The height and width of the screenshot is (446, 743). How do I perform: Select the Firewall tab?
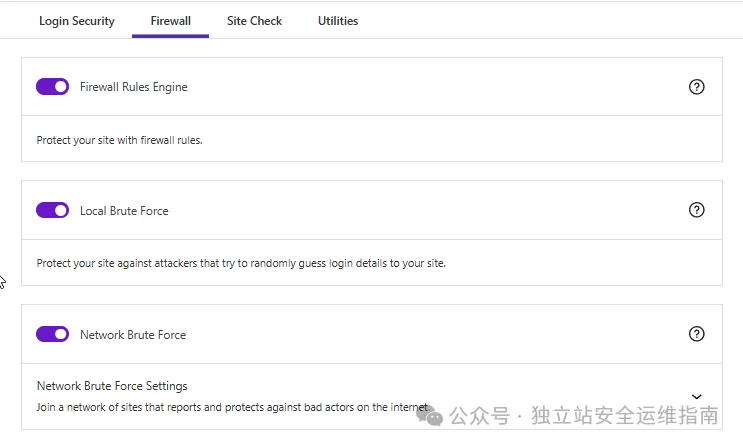coord(171,21)
